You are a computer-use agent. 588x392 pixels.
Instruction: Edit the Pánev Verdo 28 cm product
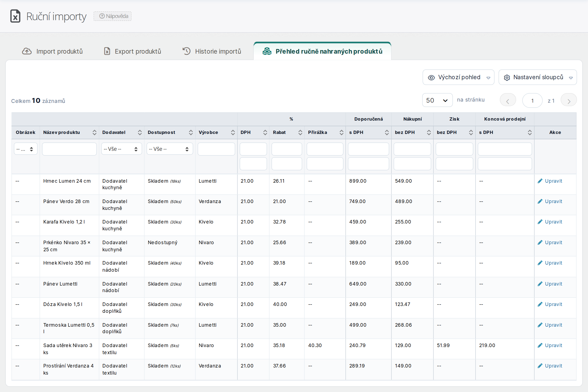550,201
